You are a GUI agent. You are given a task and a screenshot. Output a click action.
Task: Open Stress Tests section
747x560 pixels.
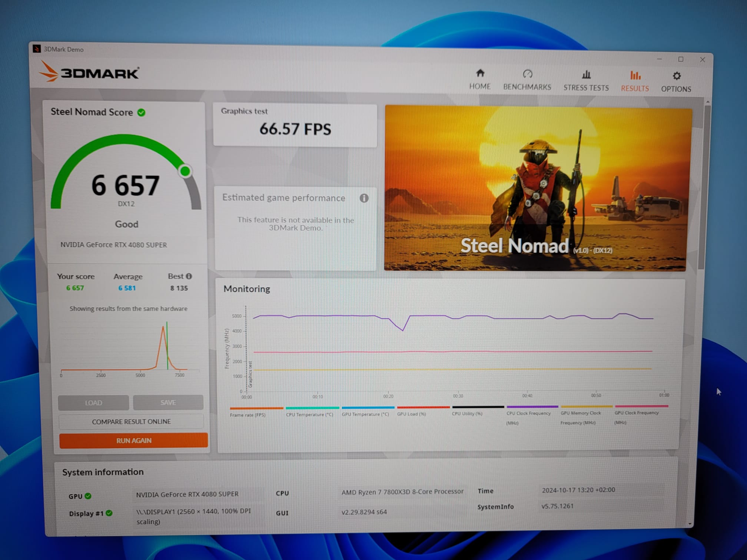click(586, 81)
